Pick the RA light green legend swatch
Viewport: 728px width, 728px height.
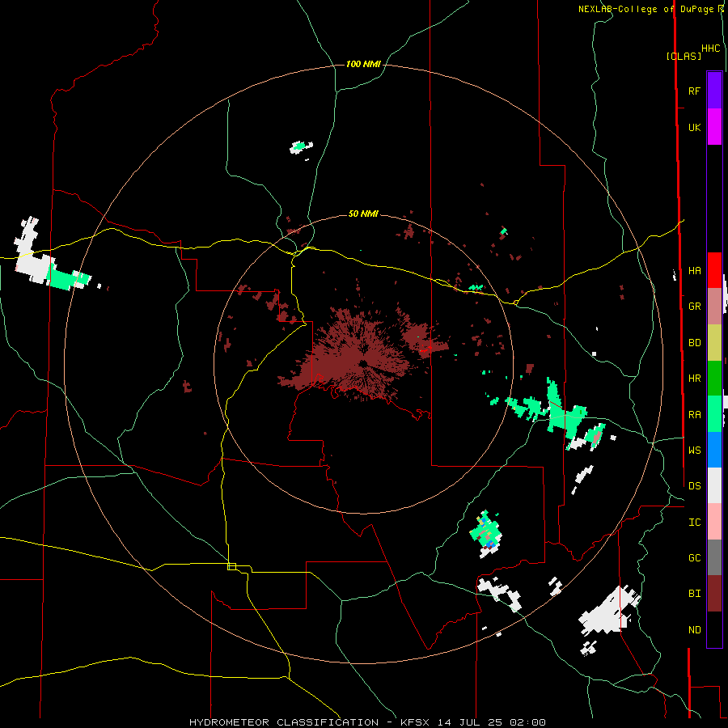click(x=714, y=414)
